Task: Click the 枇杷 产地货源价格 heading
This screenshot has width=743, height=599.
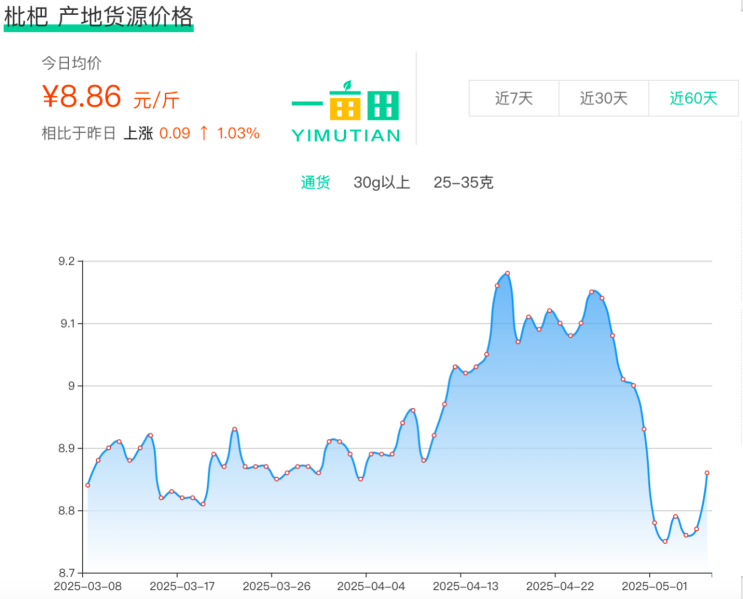Action: click(99, 17)
